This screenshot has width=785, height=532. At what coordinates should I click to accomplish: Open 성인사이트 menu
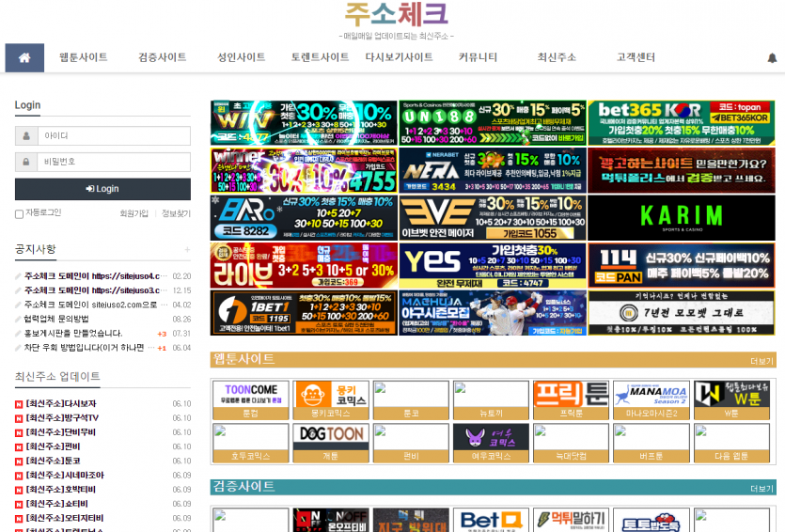(x=242, y=57)
